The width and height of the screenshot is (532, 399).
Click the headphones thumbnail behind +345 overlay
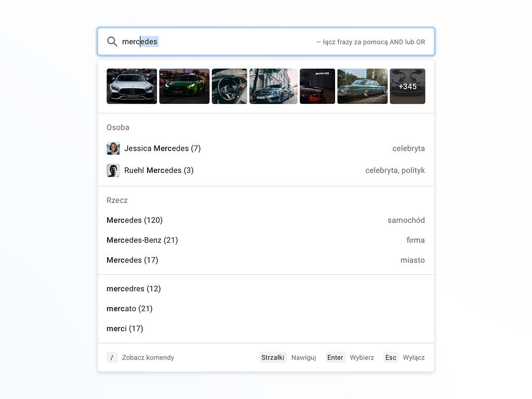coord(407,86)
